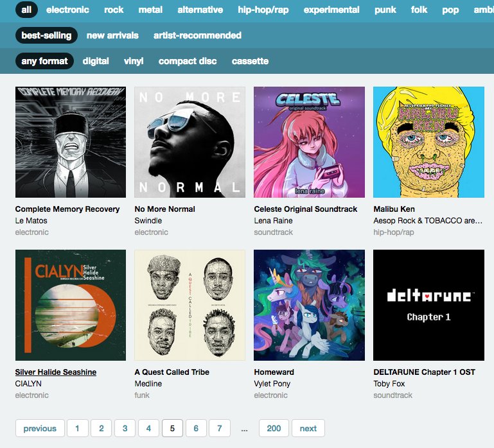This screenshot has width=494, height=448.
Task: Go to page 2
Action: tap(101, 428)
